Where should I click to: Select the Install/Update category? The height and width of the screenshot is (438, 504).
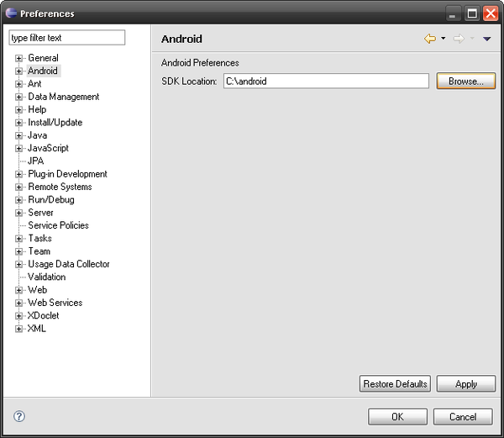tap(55, 122)
